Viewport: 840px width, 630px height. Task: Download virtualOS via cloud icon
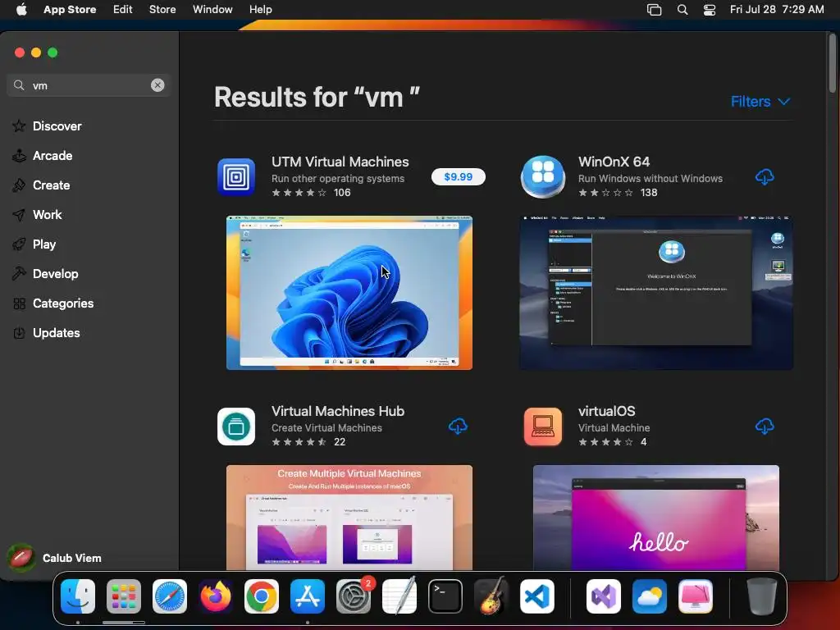765,427
